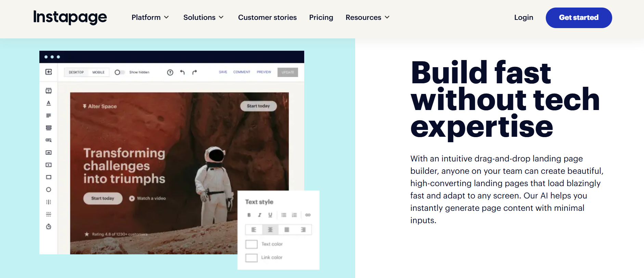Apply bulleted list in Text style panel
Image resolution: width=644 pixels, height=278 pixels.
tap(284, 215)
